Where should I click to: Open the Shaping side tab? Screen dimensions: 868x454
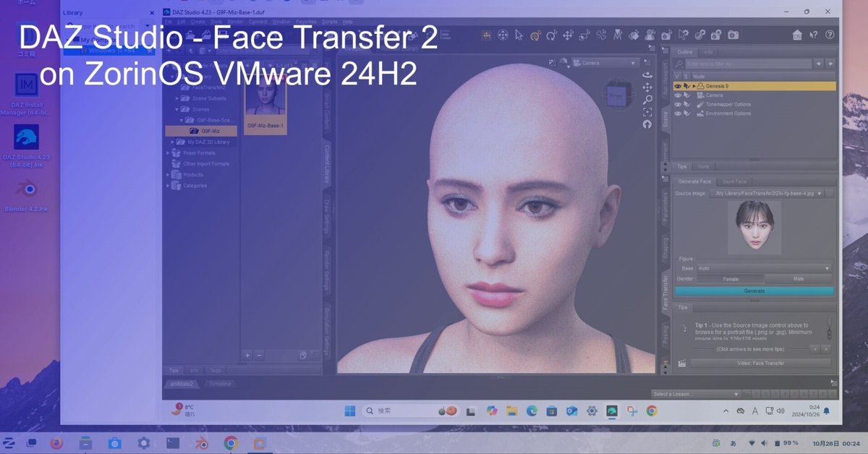665,247
